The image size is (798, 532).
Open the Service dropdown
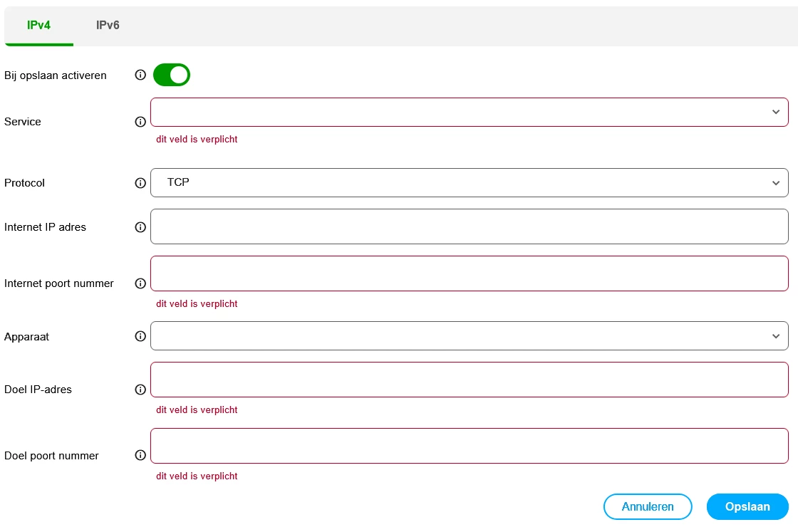(x=469, y=113)
